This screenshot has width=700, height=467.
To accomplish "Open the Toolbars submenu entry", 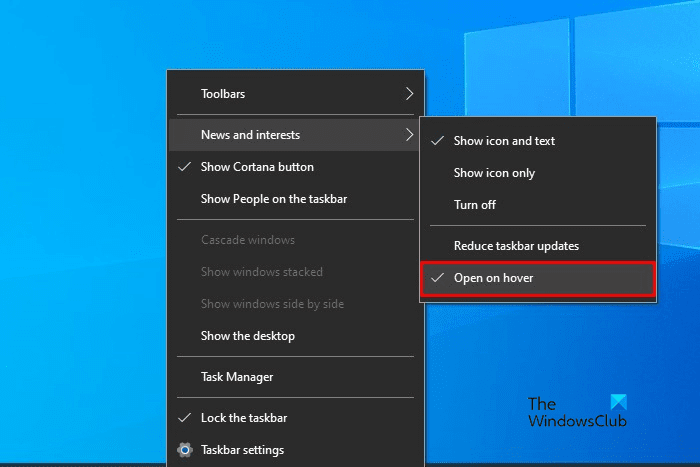I will pyautogui.click(x=296, y=94).
